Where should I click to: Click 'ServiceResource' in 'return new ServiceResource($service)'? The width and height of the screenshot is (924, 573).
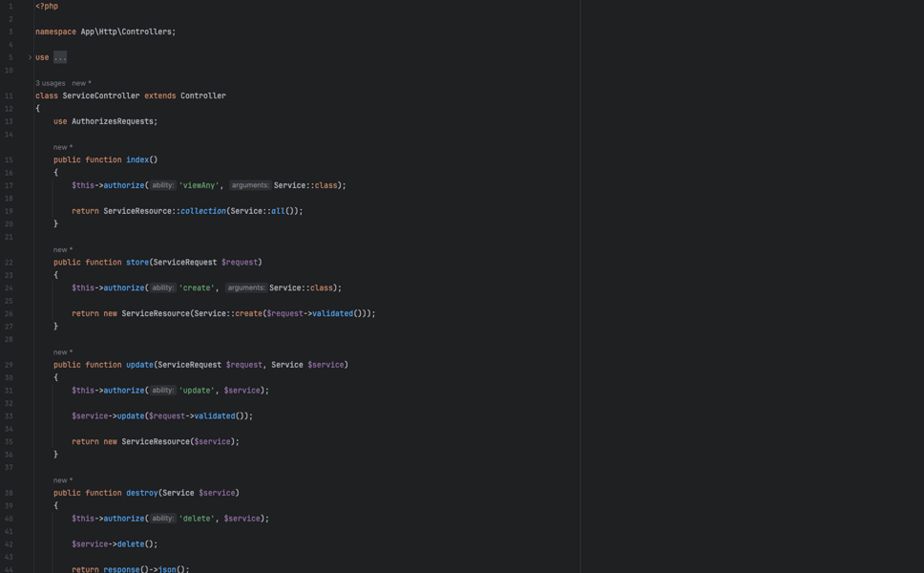(156, 441)
